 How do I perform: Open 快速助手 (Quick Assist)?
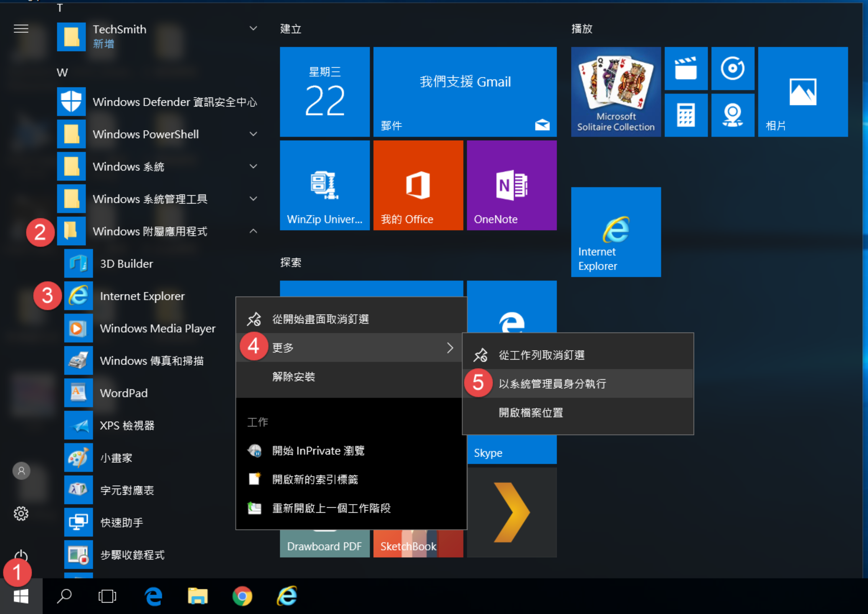[x=151, y=523]
